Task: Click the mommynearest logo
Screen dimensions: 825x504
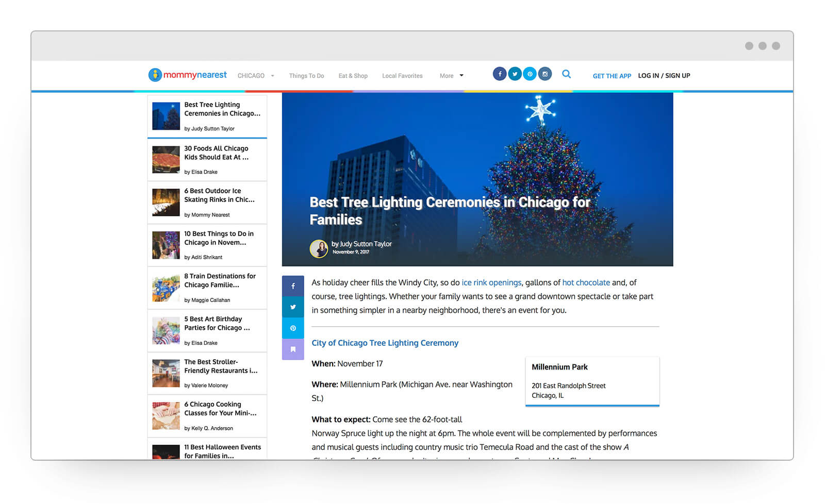Action: pos(188,75)
